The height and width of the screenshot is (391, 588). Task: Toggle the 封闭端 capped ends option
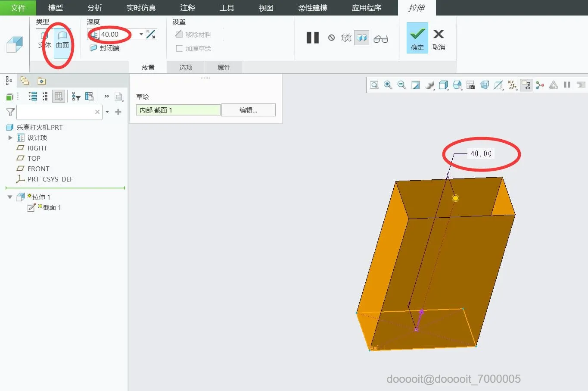click(x=104, y=48)
